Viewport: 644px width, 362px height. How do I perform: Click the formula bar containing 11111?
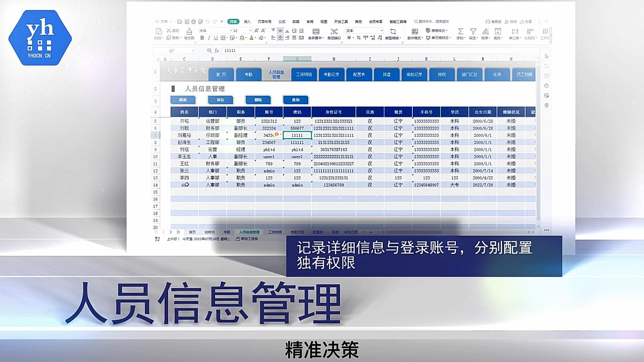pos(361,51)
